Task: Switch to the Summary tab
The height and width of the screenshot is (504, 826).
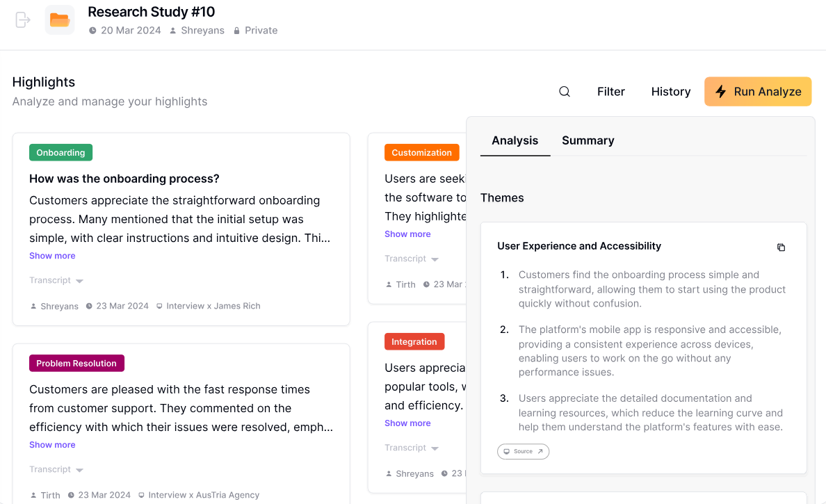Action: tap(588, 140)
